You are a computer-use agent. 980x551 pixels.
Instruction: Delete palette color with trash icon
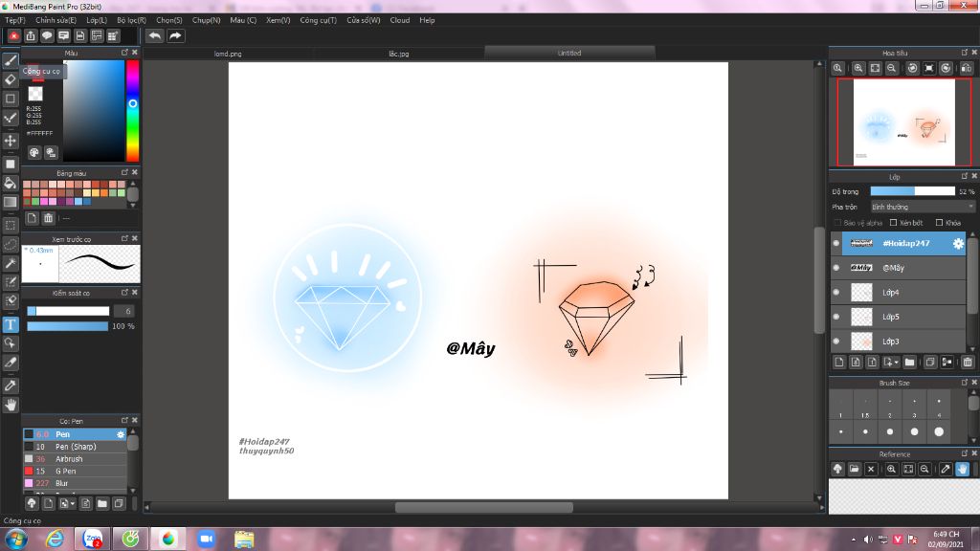[x=48, y=218]
